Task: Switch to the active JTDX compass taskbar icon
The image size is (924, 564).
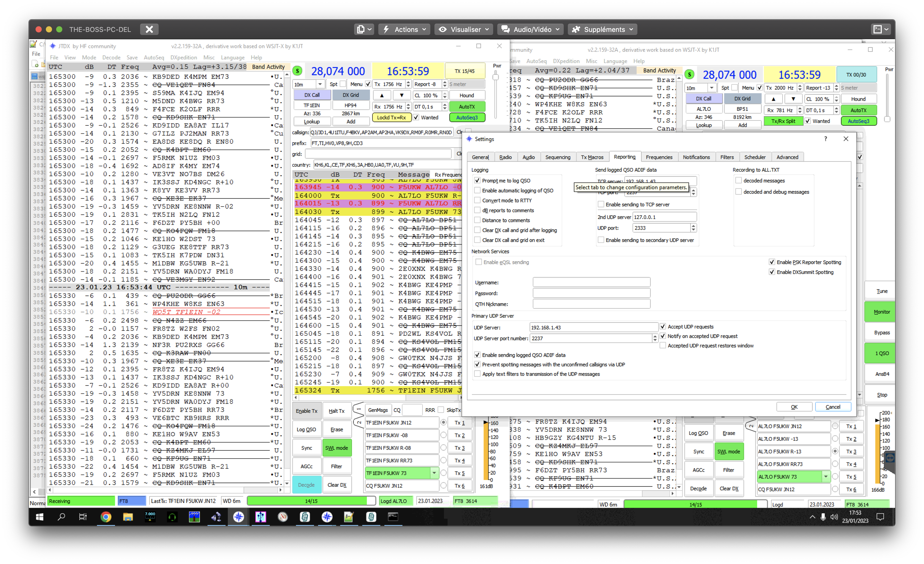Action: click(238, 517)
